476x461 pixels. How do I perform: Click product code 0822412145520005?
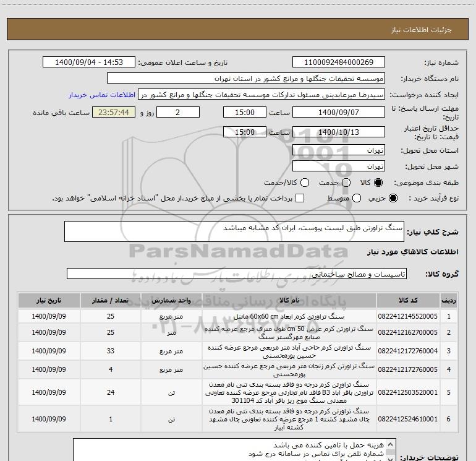(x=408, y=316)
